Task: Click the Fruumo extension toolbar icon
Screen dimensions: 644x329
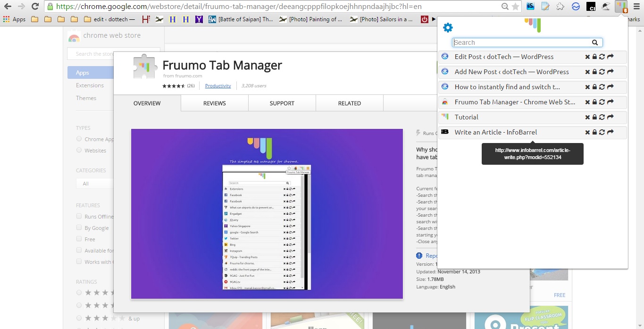Action: click(x=621, y=7)
